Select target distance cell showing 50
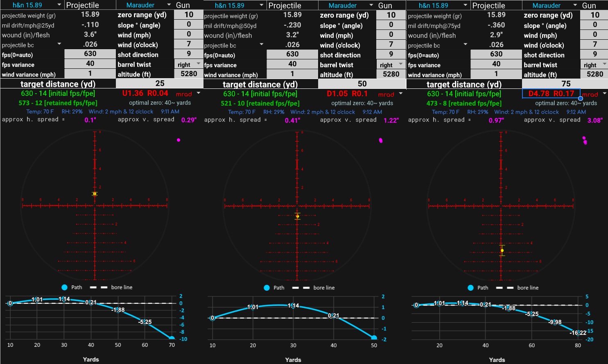The height and width of the screenshot is (364, 608). tap(362, 84)
